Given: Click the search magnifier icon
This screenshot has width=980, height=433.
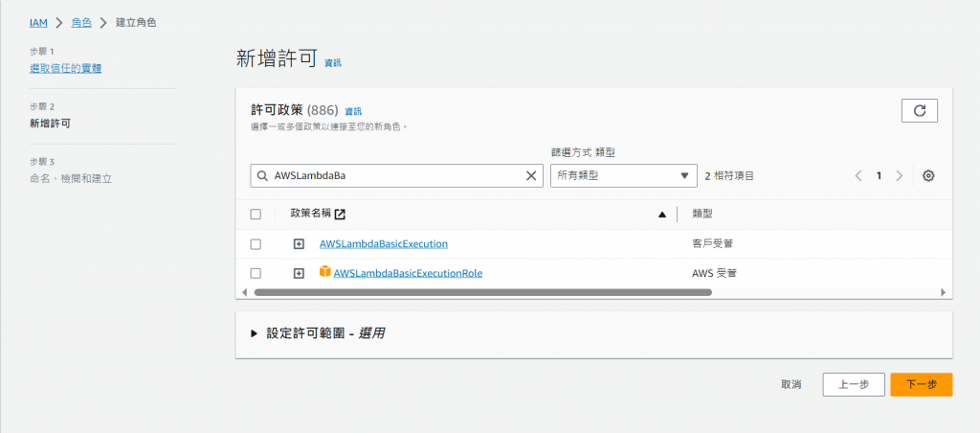Looking at the screenshot, I should pyautogui.click(x=262, y=176).
